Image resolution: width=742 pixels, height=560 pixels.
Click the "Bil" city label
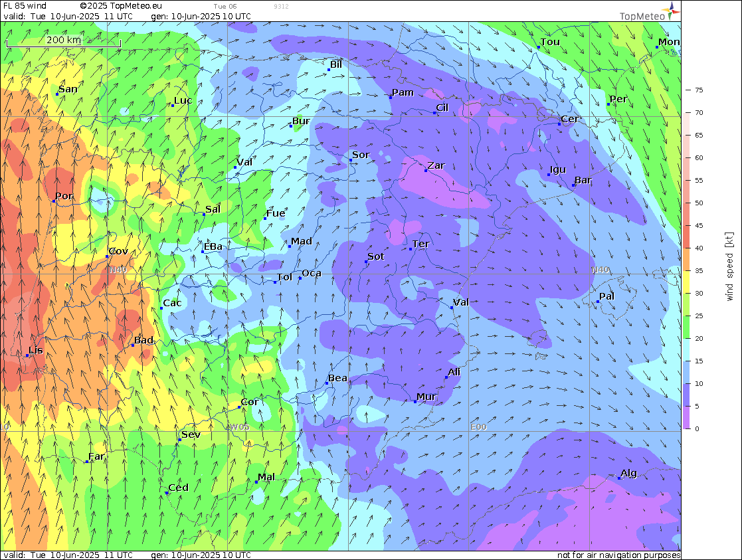point(336,64)
